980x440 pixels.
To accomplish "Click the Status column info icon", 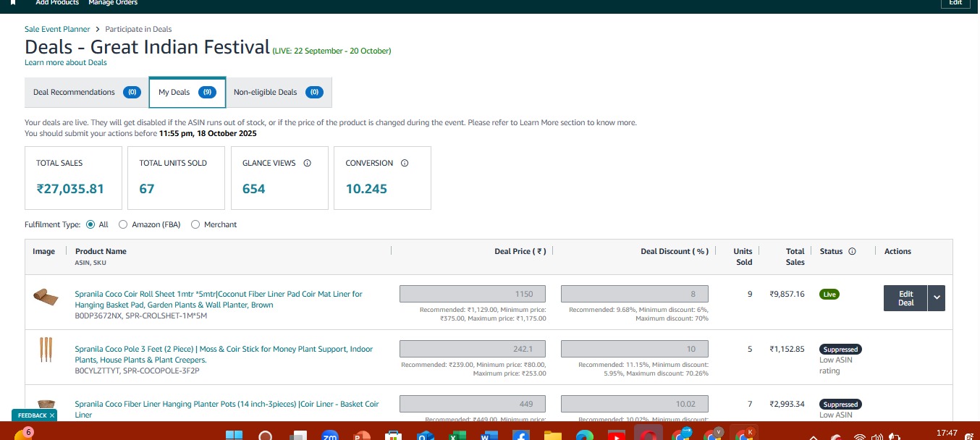I will tap(852, 252).
